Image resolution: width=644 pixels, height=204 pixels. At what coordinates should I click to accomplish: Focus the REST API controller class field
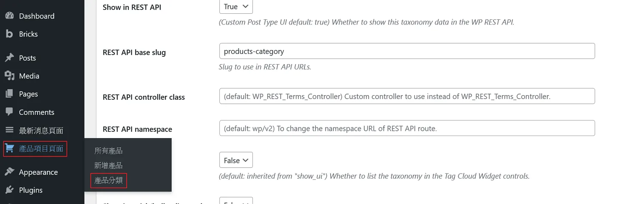(x=407, y=96)
